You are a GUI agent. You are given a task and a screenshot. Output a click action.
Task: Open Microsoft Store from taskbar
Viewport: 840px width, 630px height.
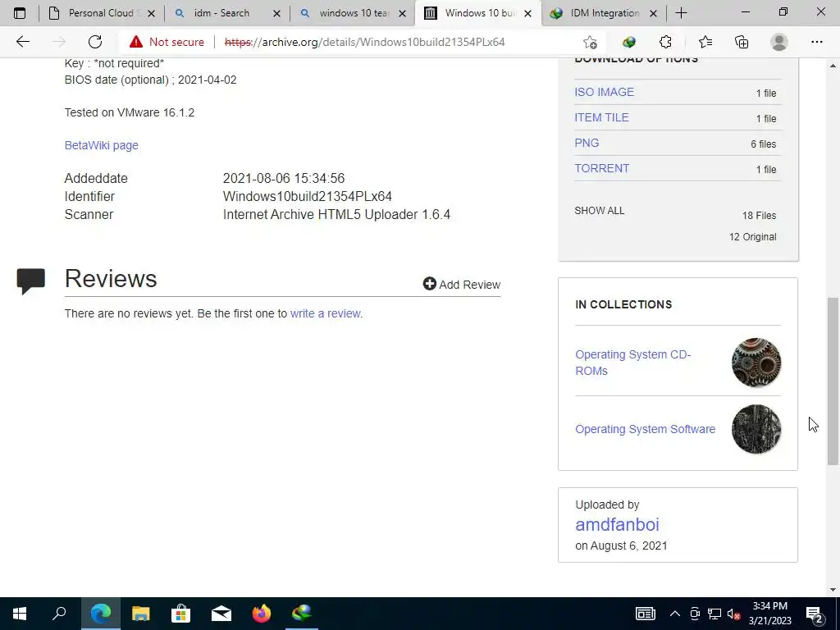pos(180,614)
